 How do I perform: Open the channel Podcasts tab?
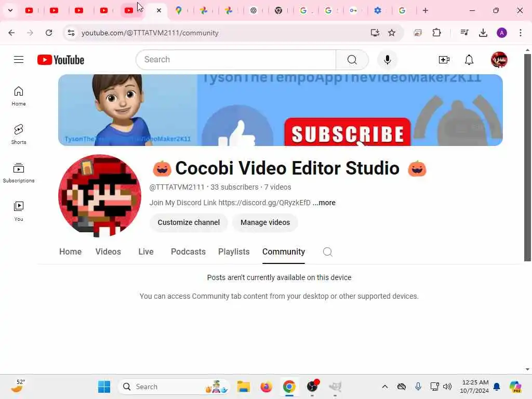point(188,252)
